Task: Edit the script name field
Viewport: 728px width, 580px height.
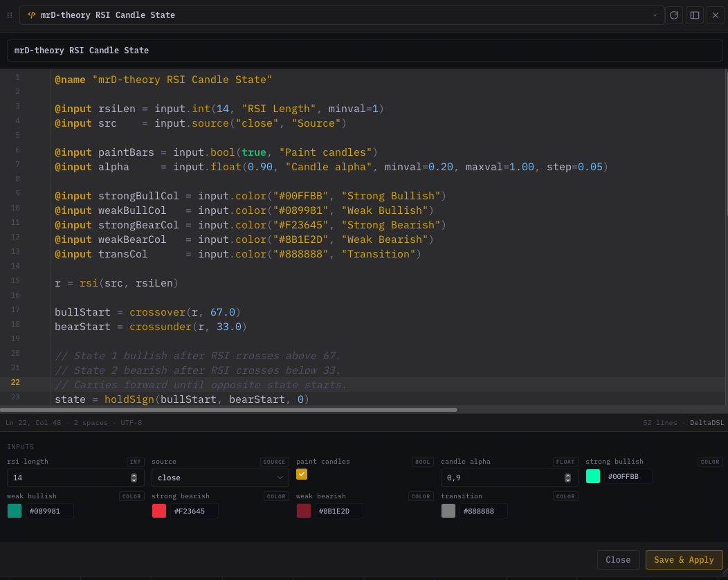Action: click(365, 50)
